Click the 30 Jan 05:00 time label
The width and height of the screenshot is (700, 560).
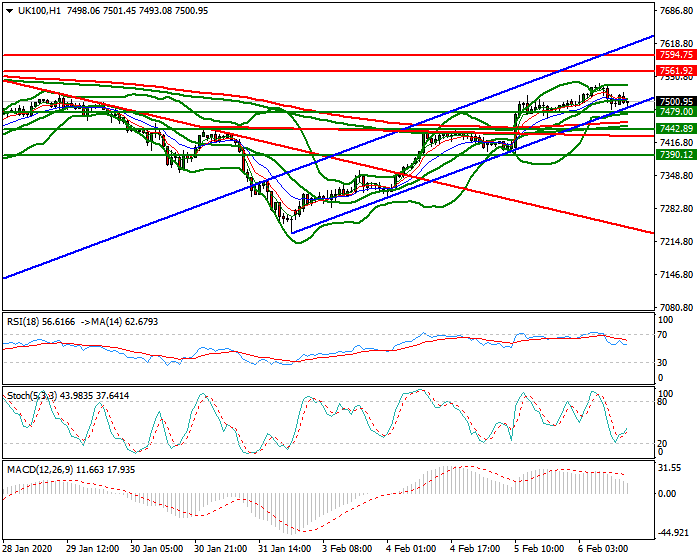[x=157, y=548]
